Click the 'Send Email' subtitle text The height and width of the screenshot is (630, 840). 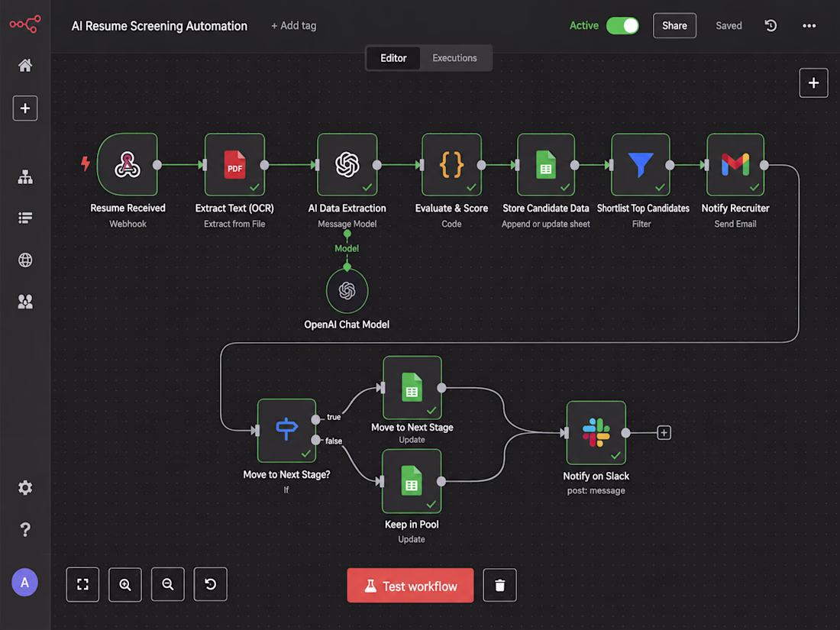735,224
